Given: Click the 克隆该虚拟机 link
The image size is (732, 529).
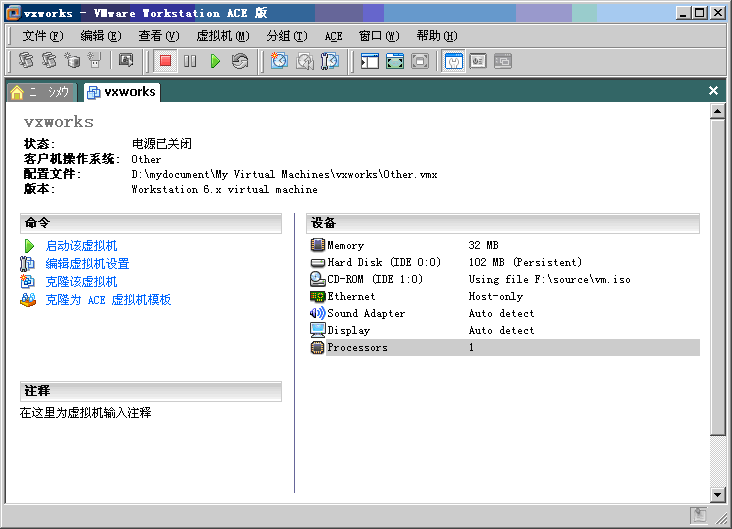Looking at the screenshot, I should 81,282.
